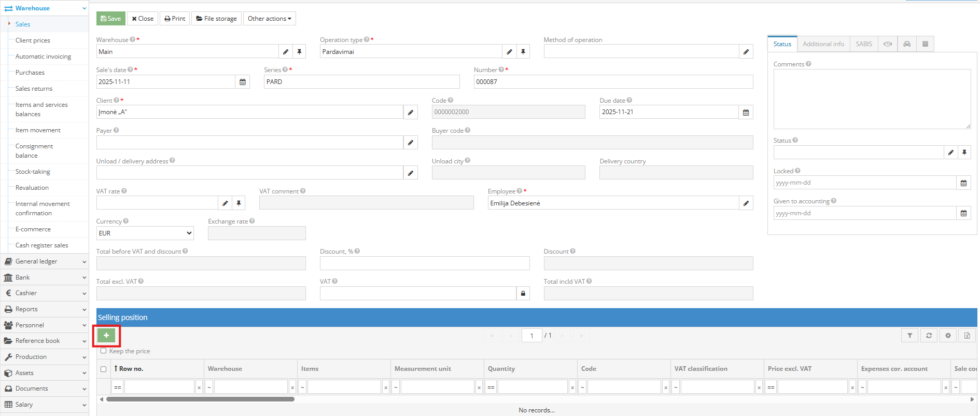Click the green add selling position button
The width and height of the screenshot is (980, 416).
(x=106, y=336)
